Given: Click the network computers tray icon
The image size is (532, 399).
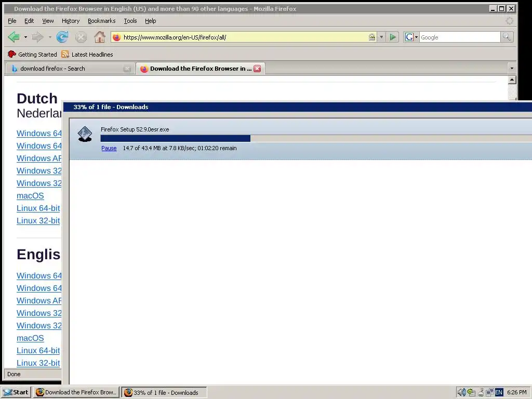Looking at the screenshot, I should 489,392.
